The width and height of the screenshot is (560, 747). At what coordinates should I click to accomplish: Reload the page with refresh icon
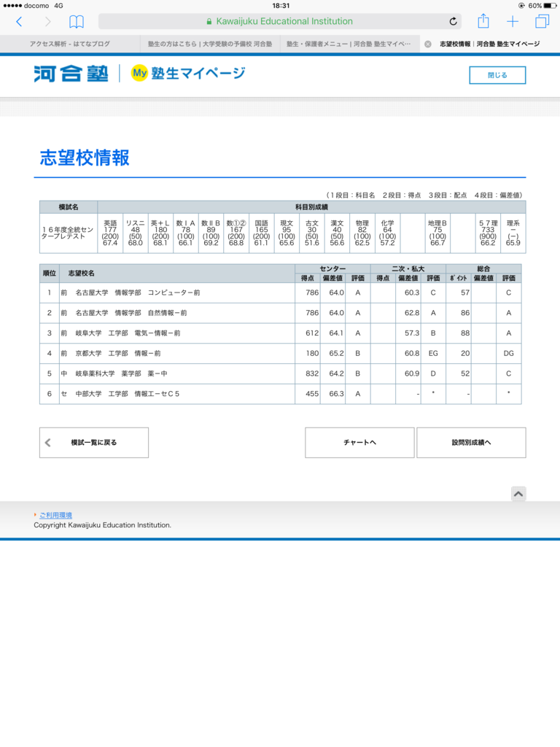click(454, 21)
